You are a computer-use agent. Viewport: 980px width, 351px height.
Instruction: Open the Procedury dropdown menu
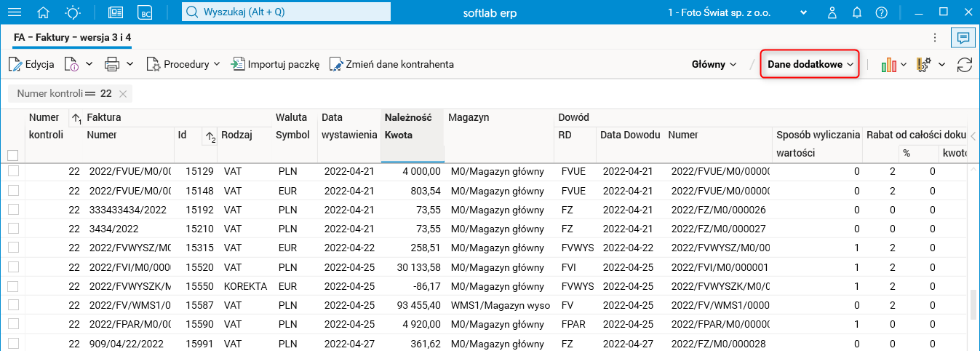[x=183, y=64]
